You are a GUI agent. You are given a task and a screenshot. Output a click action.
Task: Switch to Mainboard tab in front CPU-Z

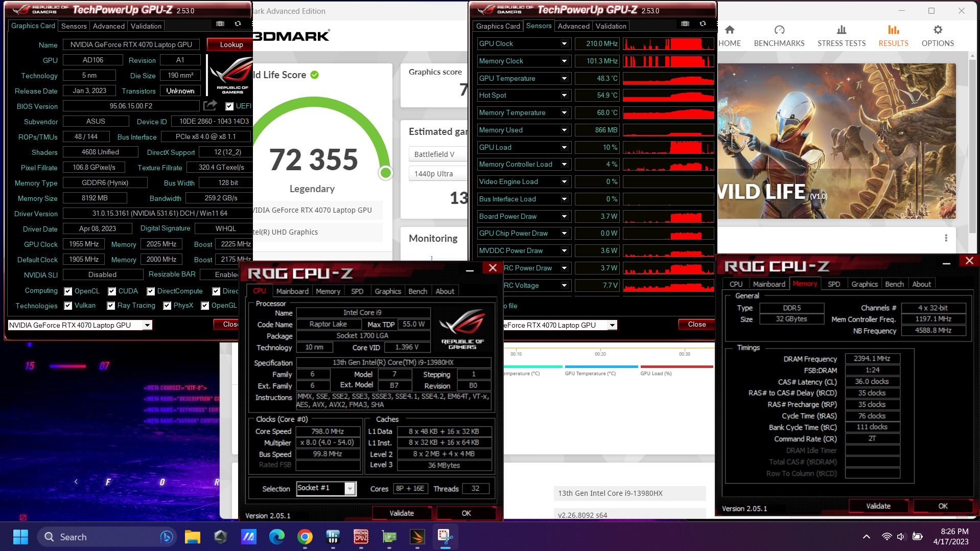(292, 291)
